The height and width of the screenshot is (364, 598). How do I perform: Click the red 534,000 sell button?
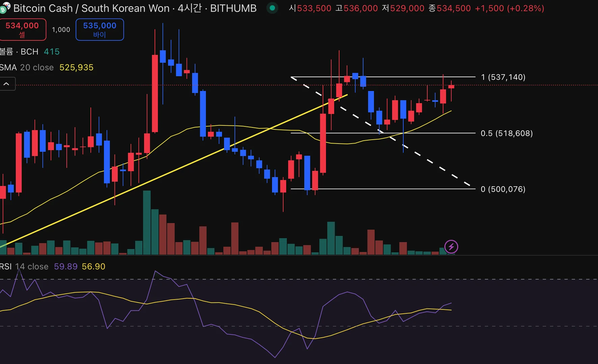22,30
